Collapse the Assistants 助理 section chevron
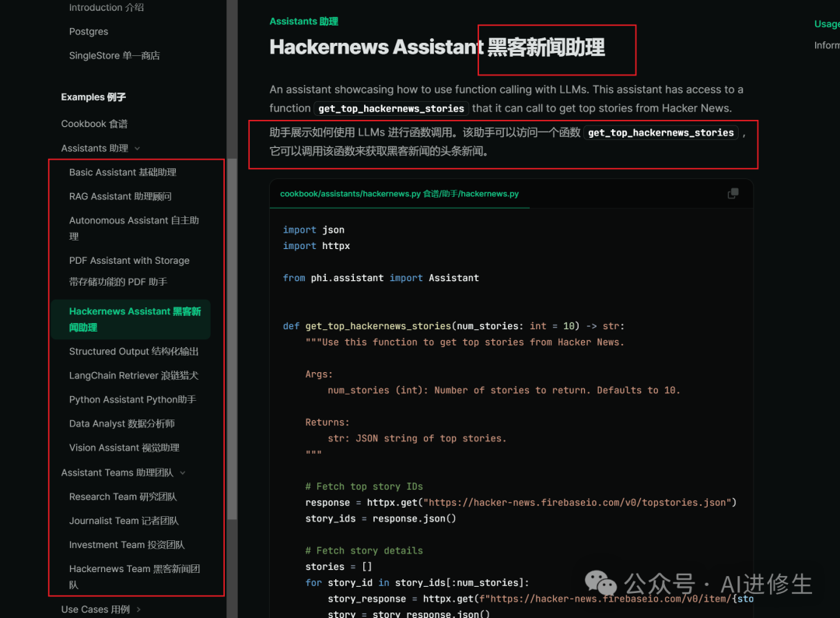Viewport: 840px width, 618px height. [x=137, y=149]
